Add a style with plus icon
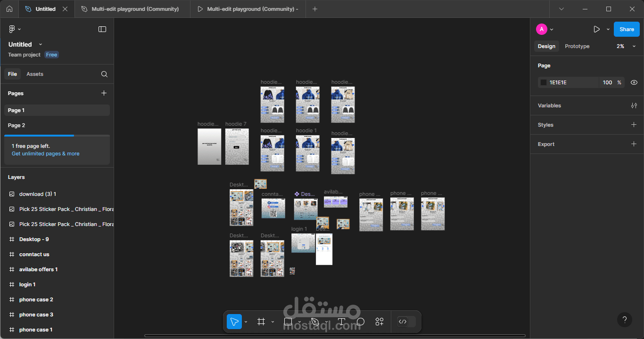 click(634, 125)
